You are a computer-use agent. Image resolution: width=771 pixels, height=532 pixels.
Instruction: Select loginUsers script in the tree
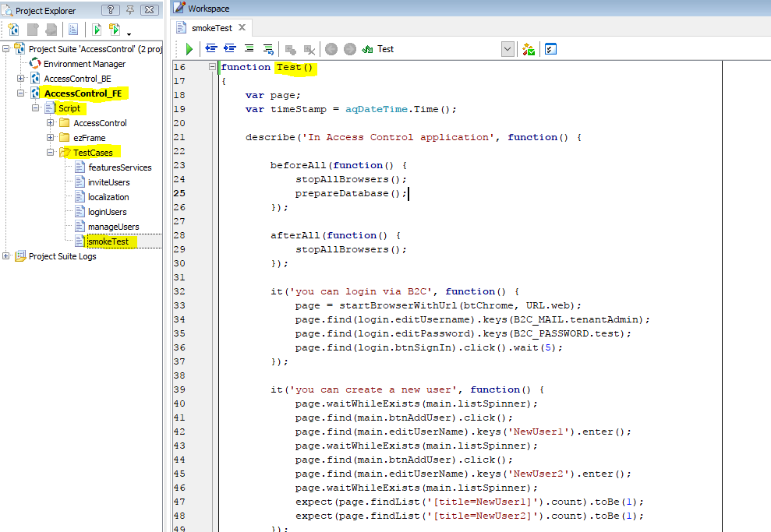coord(107,212)
